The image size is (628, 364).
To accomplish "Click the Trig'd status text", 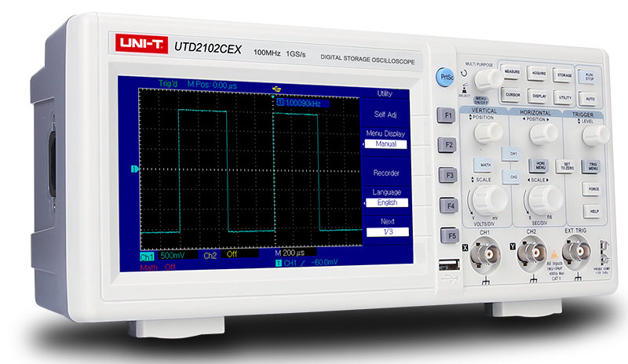I will click(168, 84).
